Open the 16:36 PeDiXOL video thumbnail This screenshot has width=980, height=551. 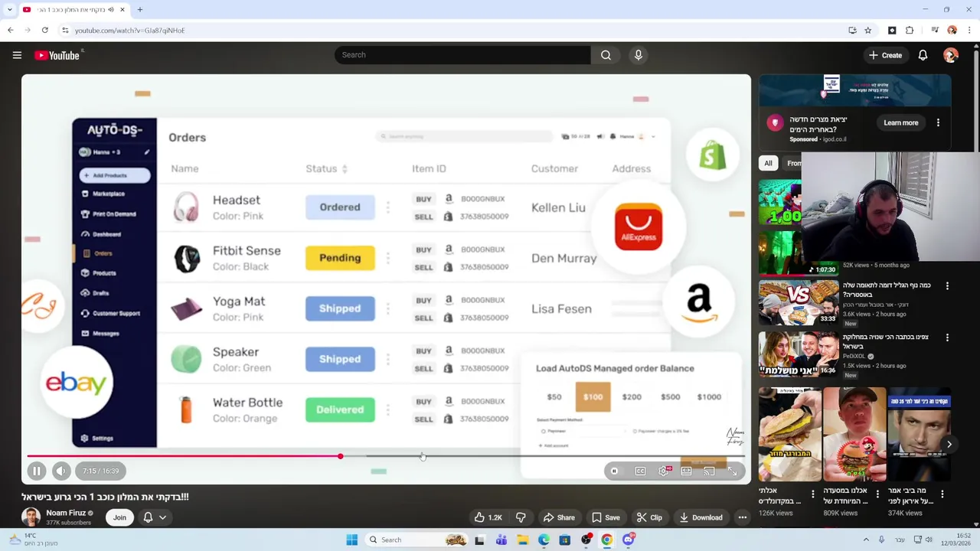(x=799, y=354)
